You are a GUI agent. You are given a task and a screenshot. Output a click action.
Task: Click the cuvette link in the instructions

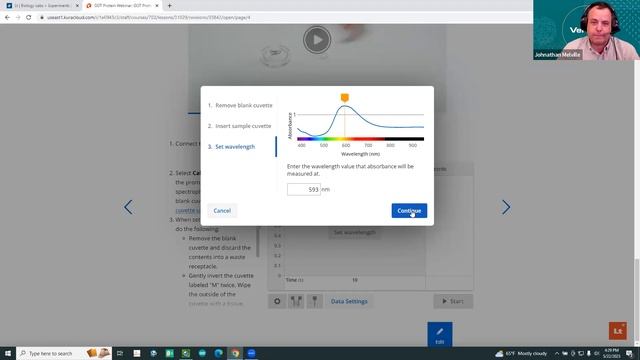pos(188,210)
